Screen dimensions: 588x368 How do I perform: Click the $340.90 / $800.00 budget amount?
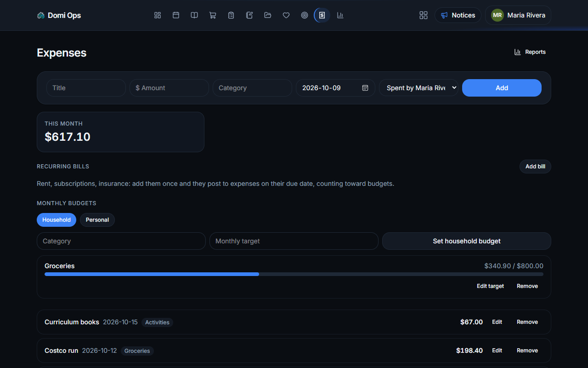[514, 266]
